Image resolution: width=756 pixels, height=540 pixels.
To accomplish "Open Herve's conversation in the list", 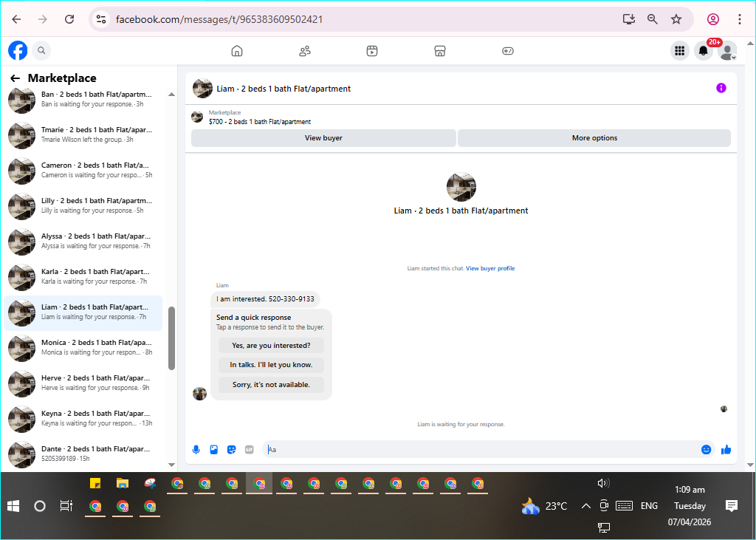I will (83, 383).
